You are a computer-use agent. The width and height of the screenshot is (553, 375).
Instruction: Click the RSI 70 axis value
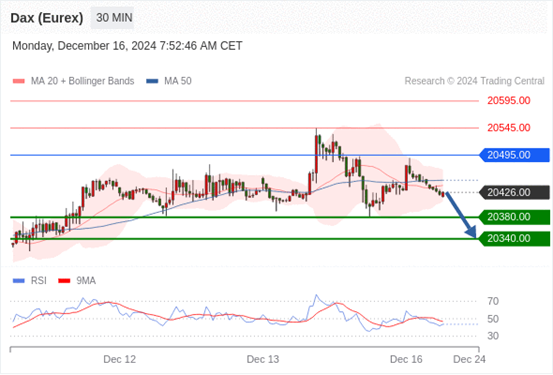pos(493,301)
